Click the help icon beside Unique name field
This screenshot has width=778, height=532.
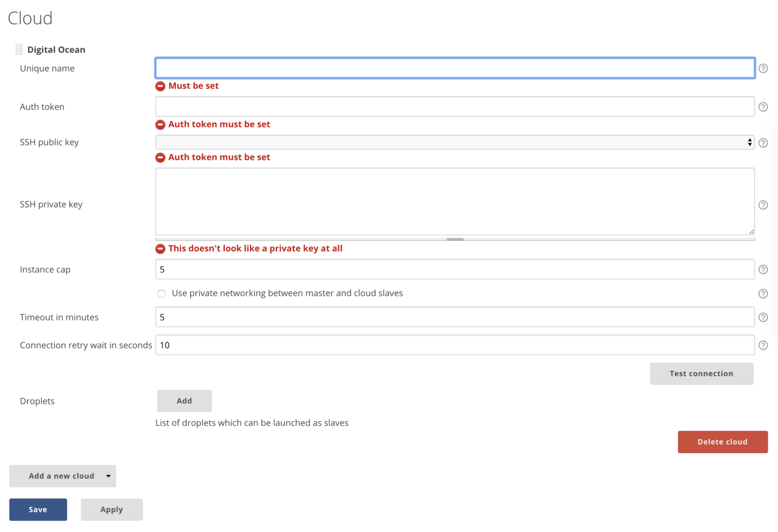[763, 68]
